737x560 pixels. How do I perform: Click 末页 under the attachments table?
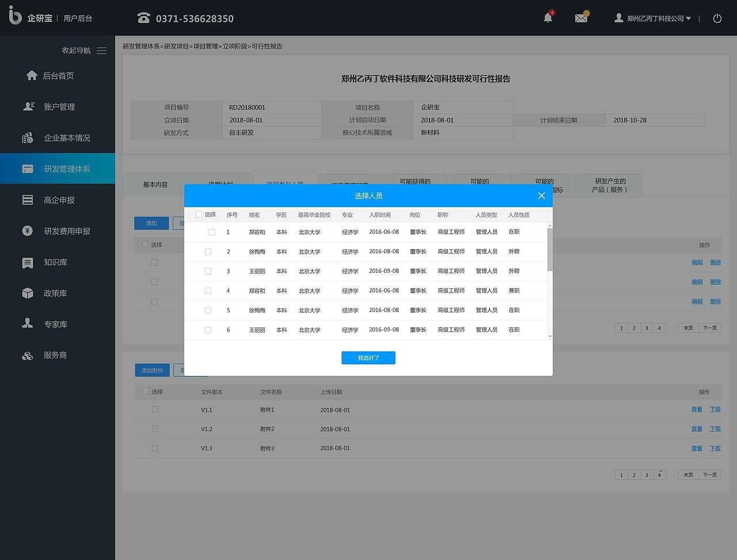(x=688, y=475)
